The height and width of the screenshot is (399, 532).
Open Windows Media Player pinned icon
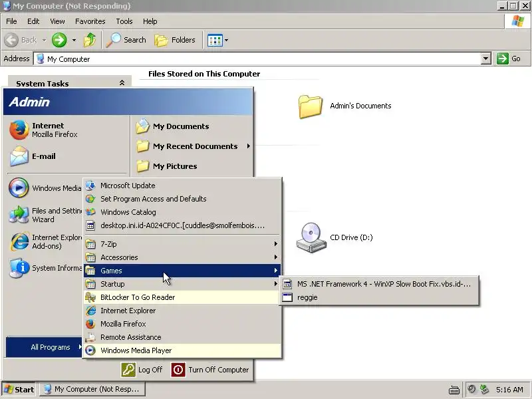pos(19,188)
